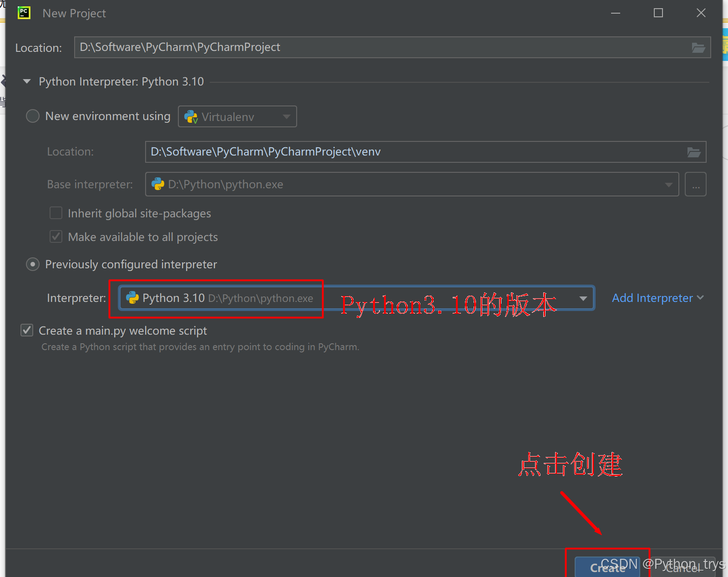This screenshot has height=577, width=728.
Task: Open the Interpreter dropdown arrow
Action: click(583, 298)
